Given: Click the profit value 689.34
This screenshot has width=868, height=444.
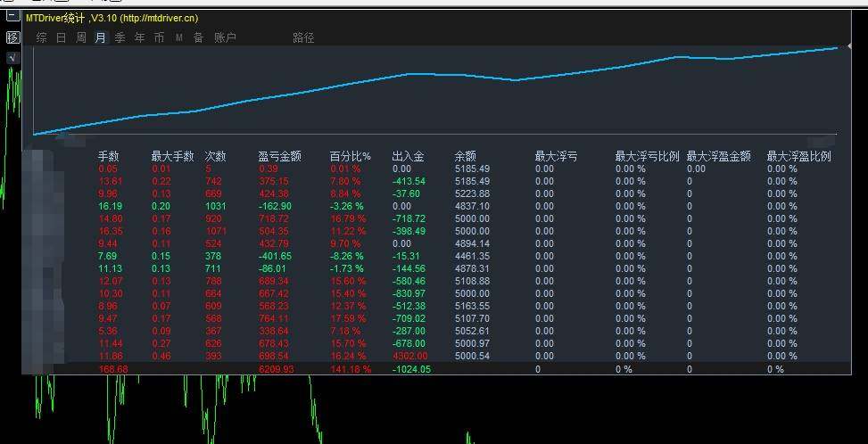Looking at the screenshot, I should coord(274,281).
